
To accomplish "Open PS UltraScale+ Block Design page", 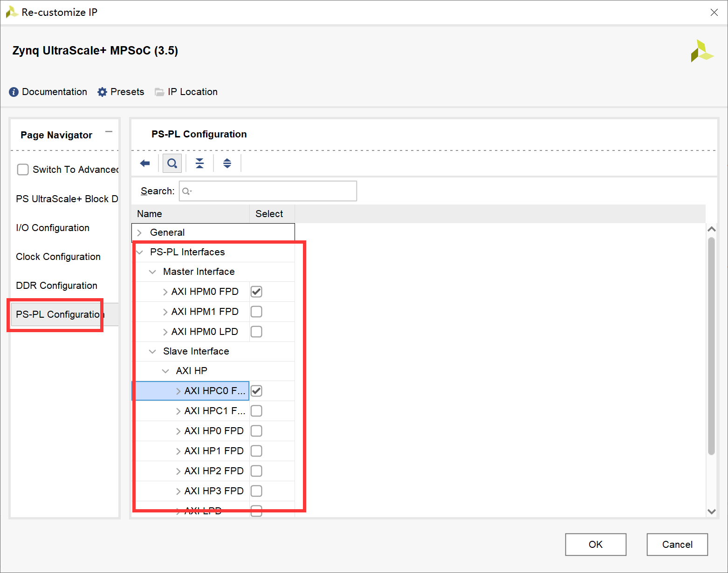I will click(67, 199).
